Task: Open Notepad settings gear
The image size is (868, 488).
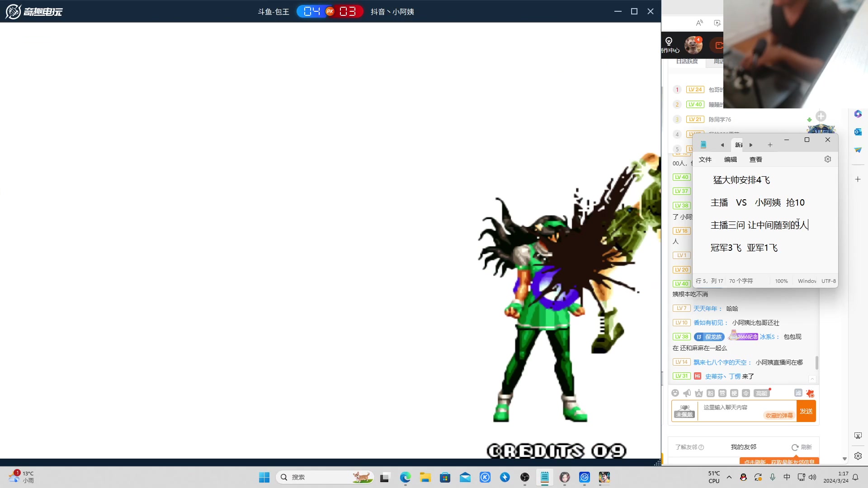Action: pyautogui.click(x=828, y=159)
